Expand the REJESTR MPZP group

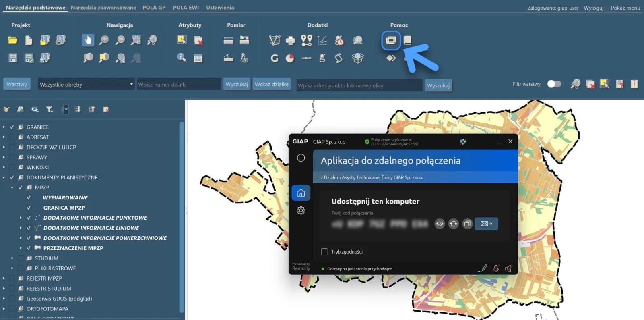pyautogui.click(x=4, y=278)
